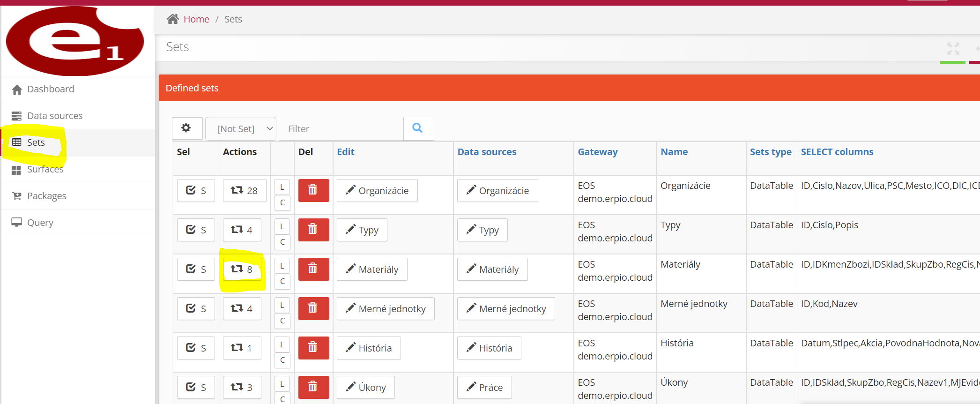
Task: Open the Práce data source button
Action: pos(484,387)
